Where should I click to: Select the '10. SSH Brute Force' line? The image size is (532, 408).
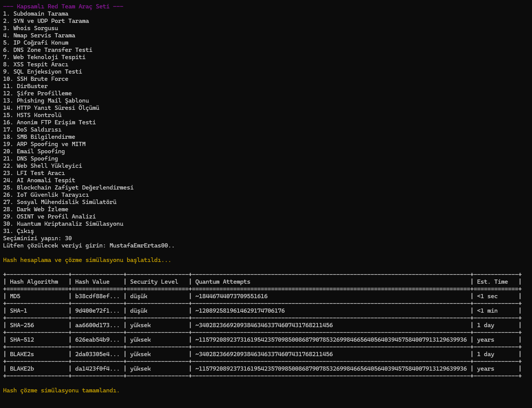35,79
